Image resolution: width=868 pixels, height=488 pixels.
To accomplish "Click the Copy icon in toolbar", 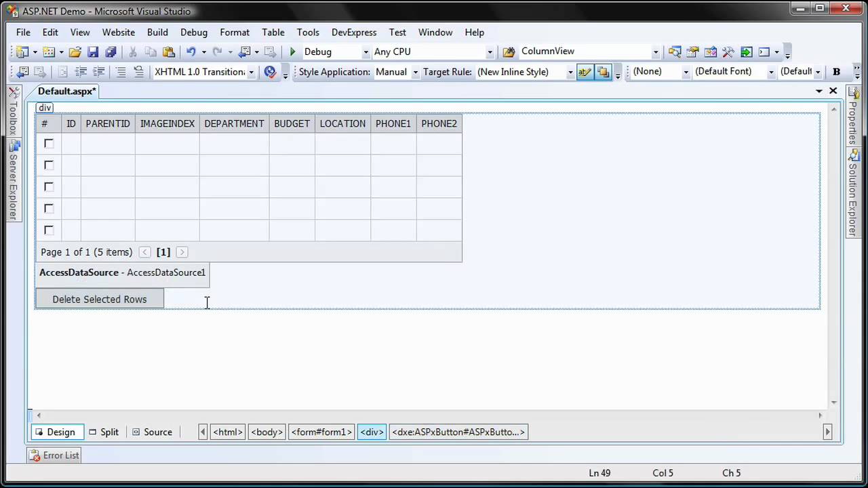I will pos(151,52).
